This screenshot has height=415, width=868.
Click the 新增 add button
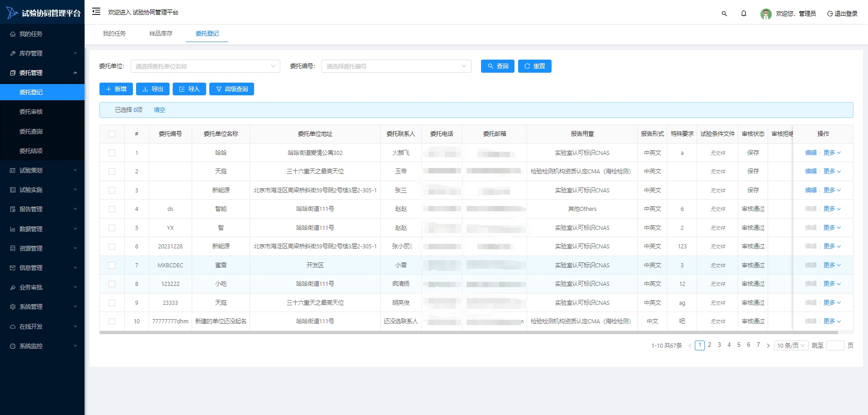[116, 89]
